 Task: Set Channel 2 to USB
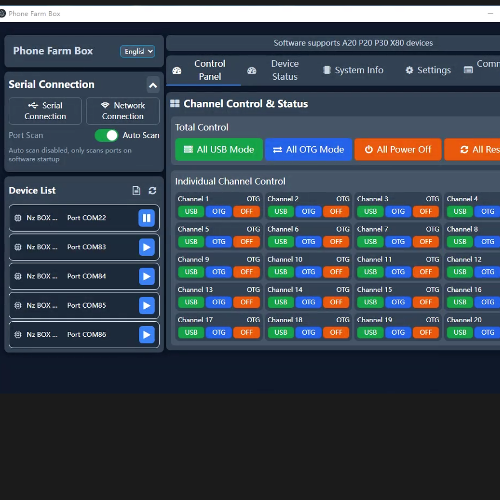click(x=281, y=212)
